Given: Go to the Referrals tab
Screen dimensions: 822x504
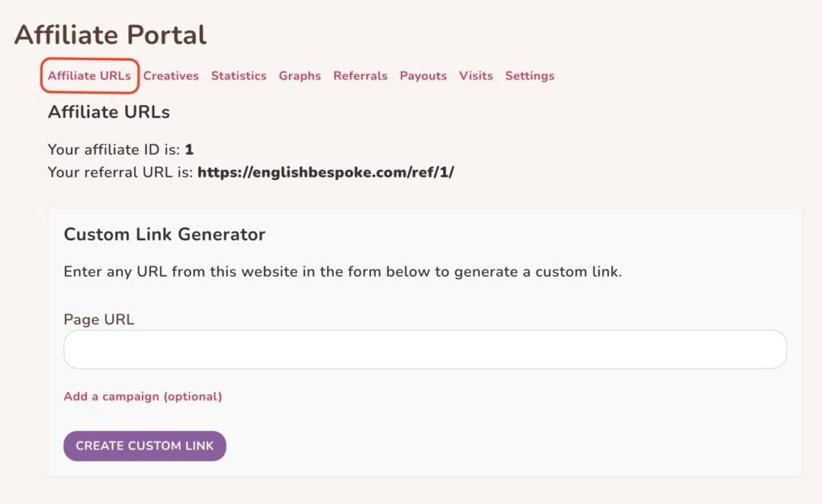Looking at the screenshot, I should pyautogui.click(x=360, y=75).
